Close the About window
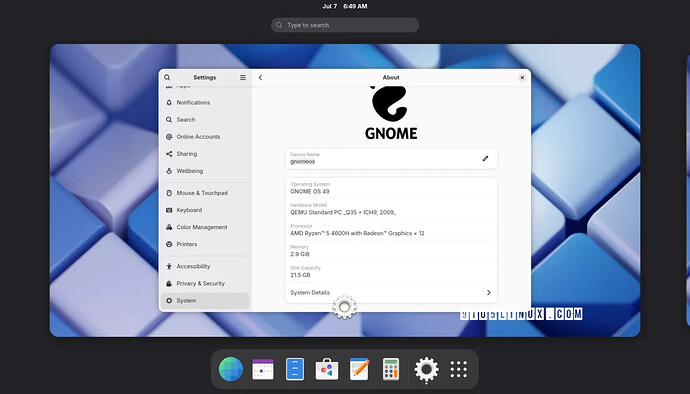The width and height of the screenshot is (690, 394). tap(522, 77)
